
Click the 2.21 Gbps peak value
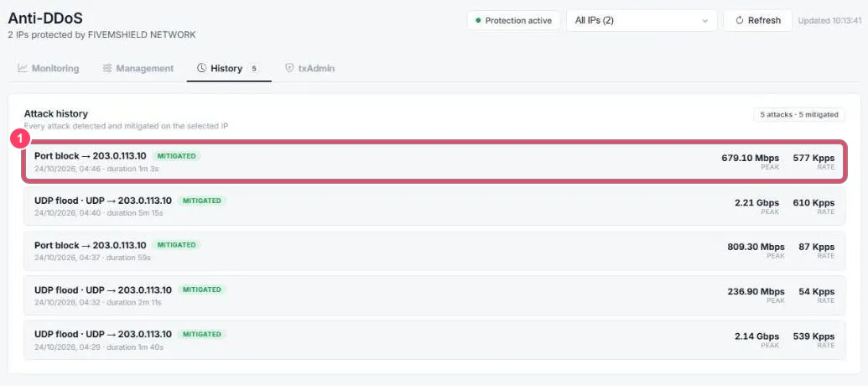(756, 203)
